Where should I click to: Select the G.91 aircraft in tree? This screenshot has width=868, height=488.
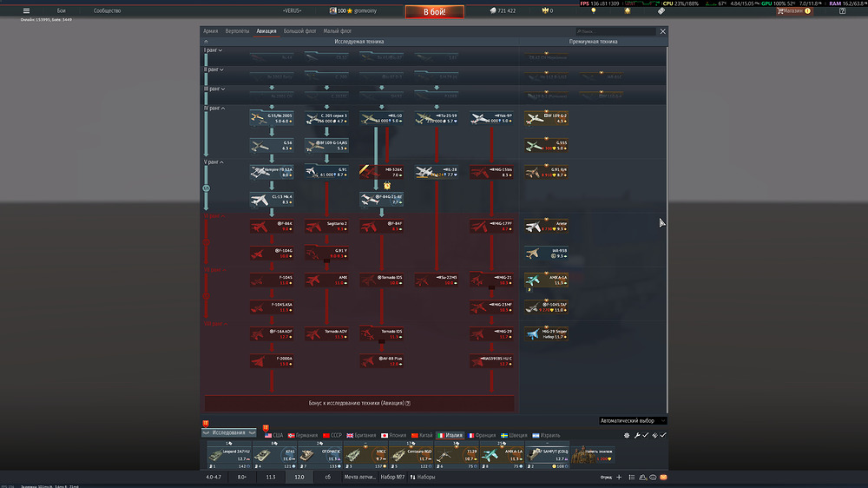pyautogui.click(x=325, y=172)
